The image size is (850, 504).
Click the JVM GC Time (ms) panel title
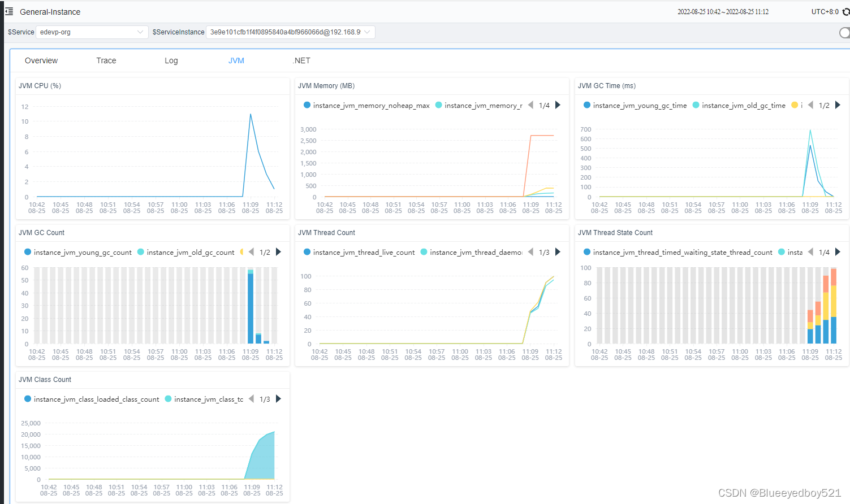tap(607, 86)
